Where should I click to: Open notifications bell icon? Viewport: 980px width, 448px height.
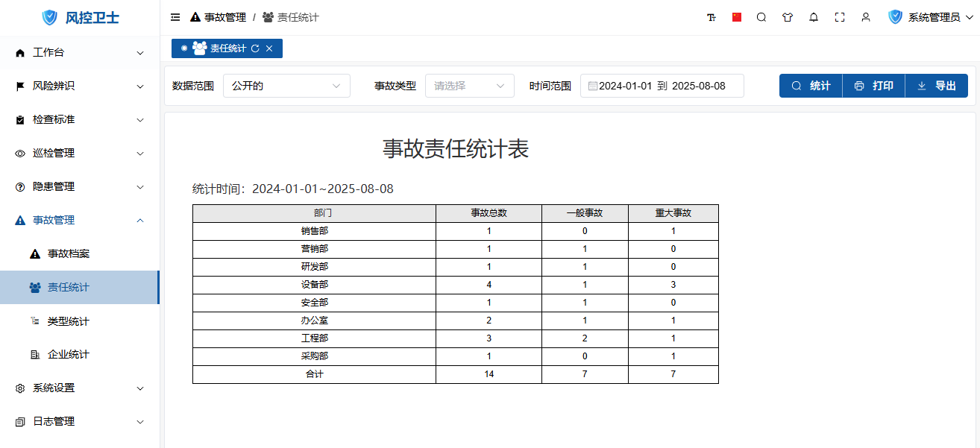[814, 17]
